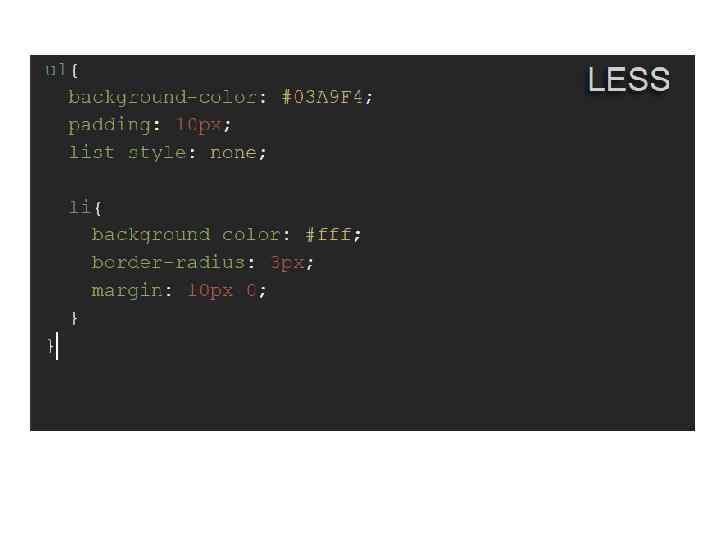Click the background-color property under li
Image resolution: width=720 pixels, height=540 pixels.
coord(186,235)
